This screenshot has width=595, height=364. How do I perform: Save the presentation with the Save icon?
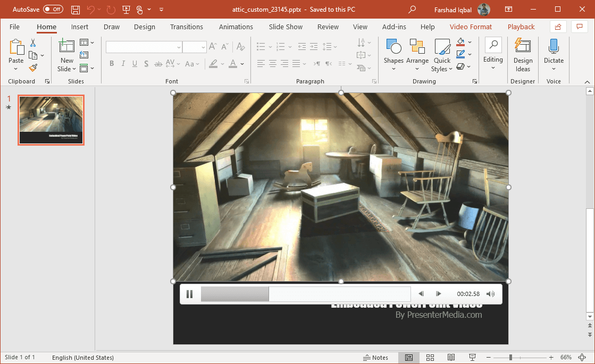[76, 10]
